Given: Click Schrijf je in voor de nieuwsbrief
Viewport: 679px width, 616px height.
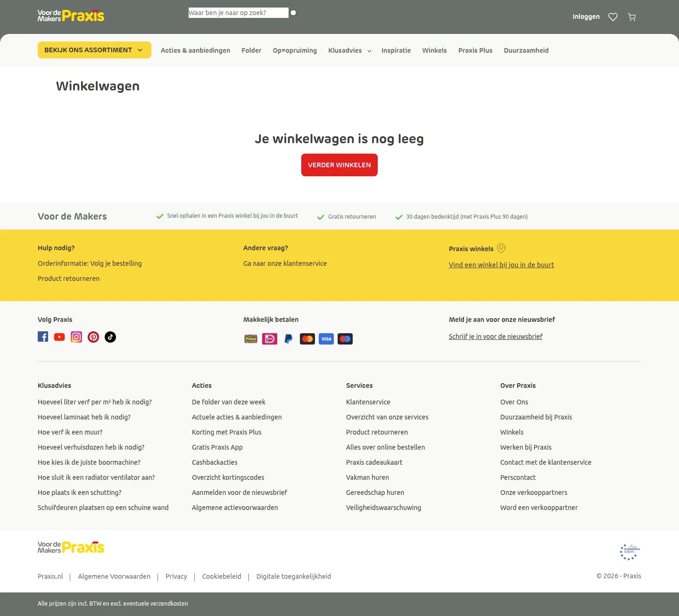Looking at the screenshot, I should [496, 336].
